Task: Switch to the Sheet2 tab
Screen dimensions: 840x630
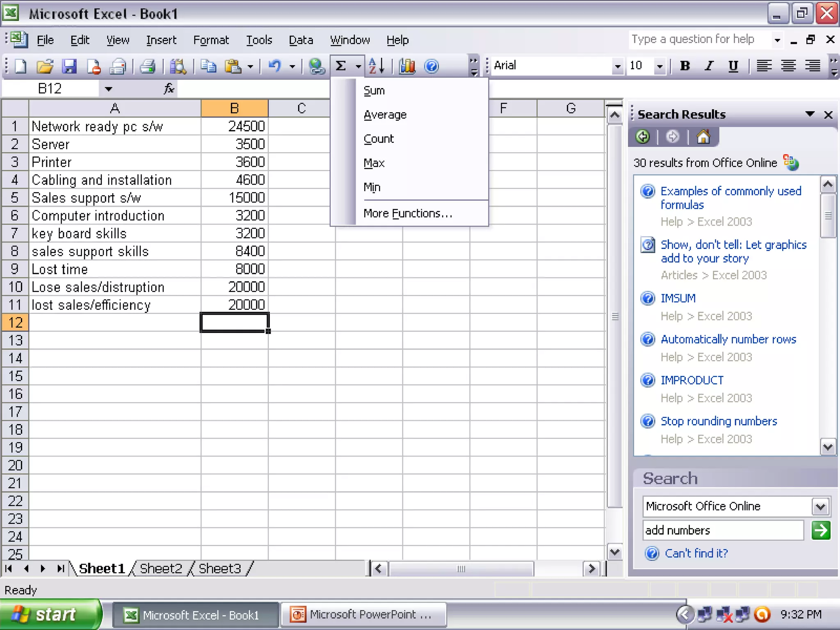Action: pyautogui.click(x=161, y=568)
